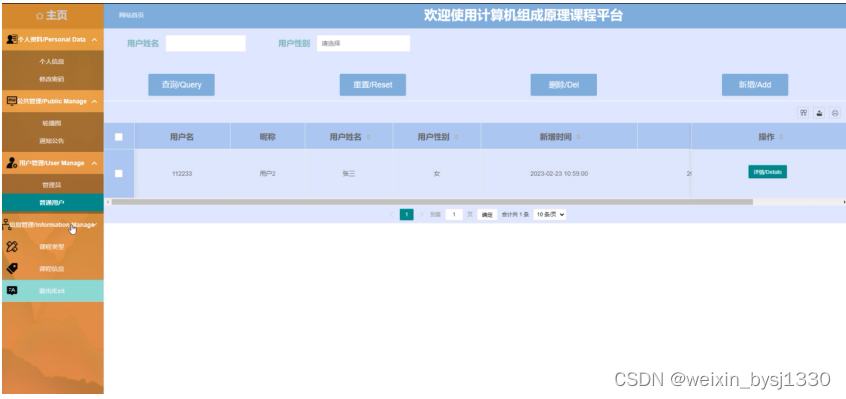The height and width of the screenshot is (399, 846).
Task: Open the column filter icon above the table
Action: click(803, 113)
